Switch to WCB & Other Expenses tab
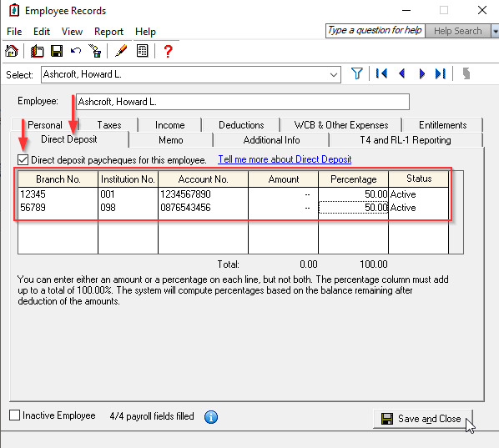The width and height of the screenshot is (499, 448). click(x=341, y=125)
